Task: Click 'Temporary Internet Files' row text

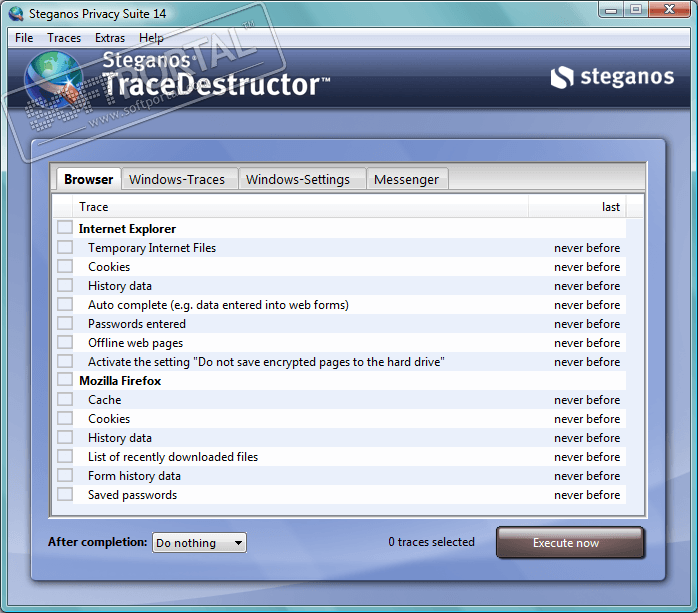Action: (x=152, y=248)
